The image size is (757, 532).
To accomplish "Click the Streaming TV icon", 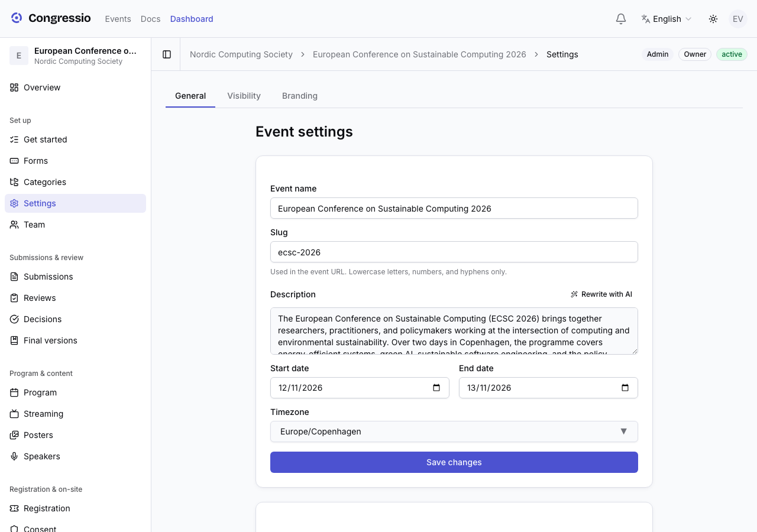I will [x=14, y=414].
